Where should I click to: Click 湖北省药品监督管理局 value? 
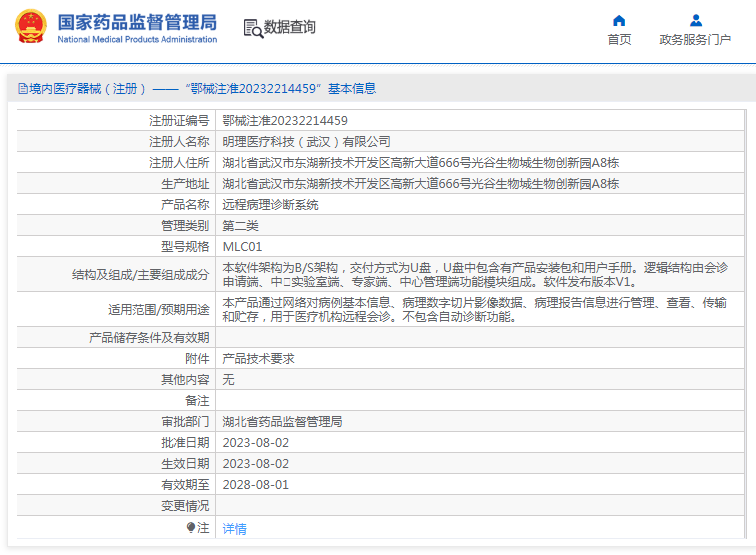click(283, 422)
